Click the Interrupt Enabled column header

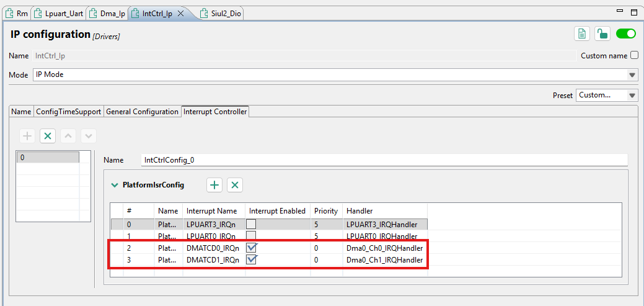[277, 211]
